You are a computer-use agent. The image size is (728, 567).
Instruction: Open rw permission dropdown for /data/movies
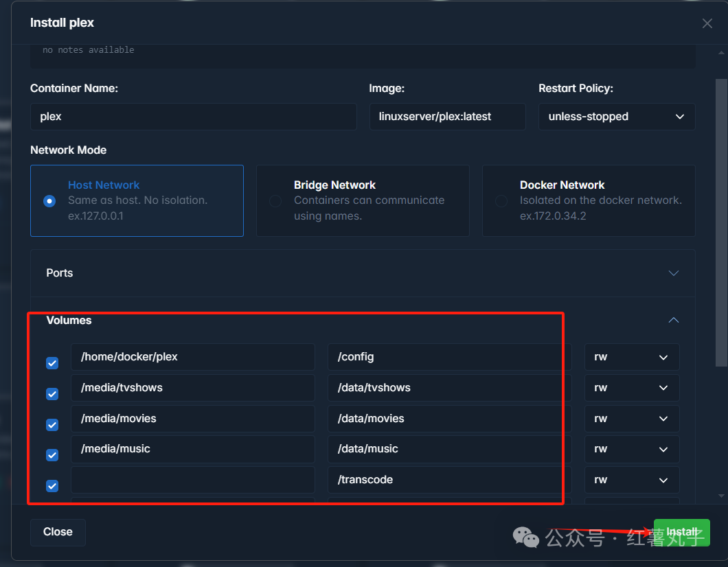[x=631, y=419]
